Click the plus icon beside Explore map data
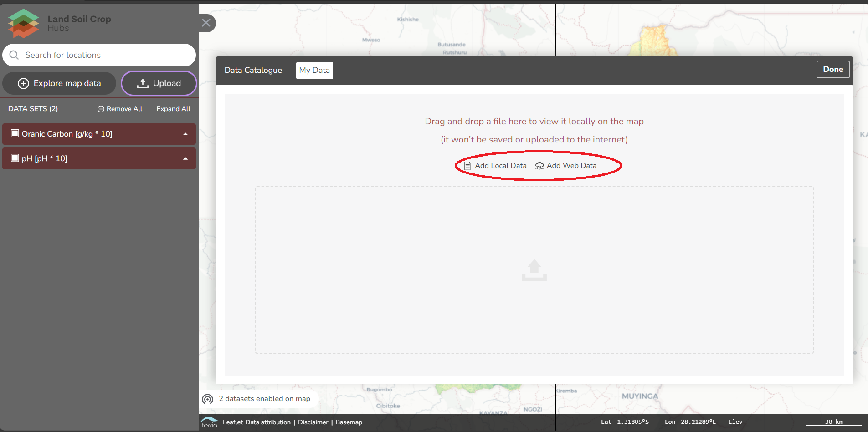 (23, 83)
